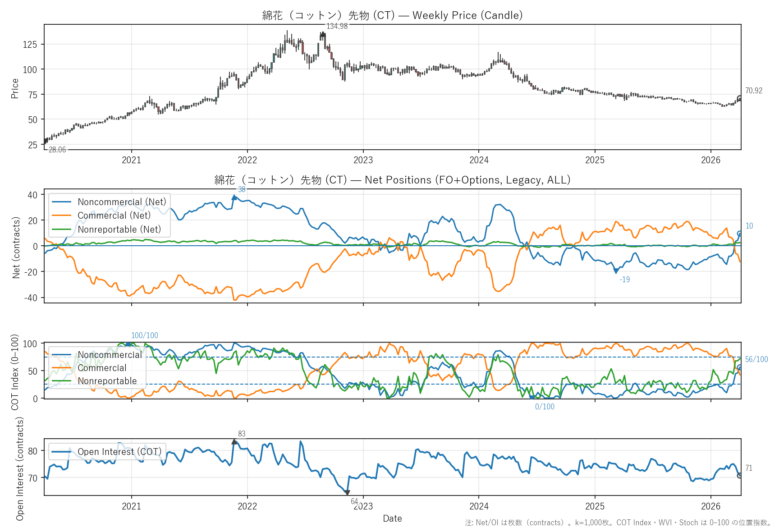
Task: Click the COT Index 100/100 peak marker
Action: [128, 344]
